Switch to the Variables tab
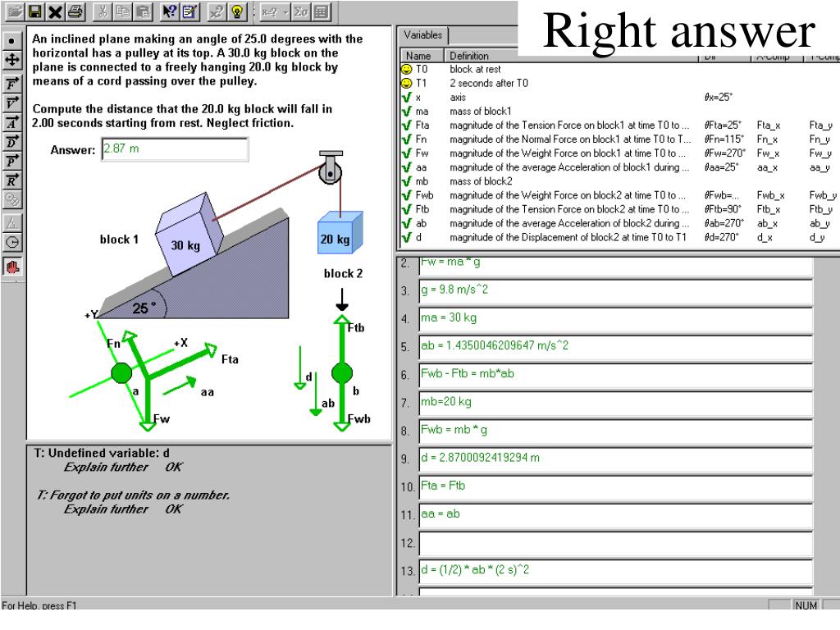The image size is (840, 630). 422,35
